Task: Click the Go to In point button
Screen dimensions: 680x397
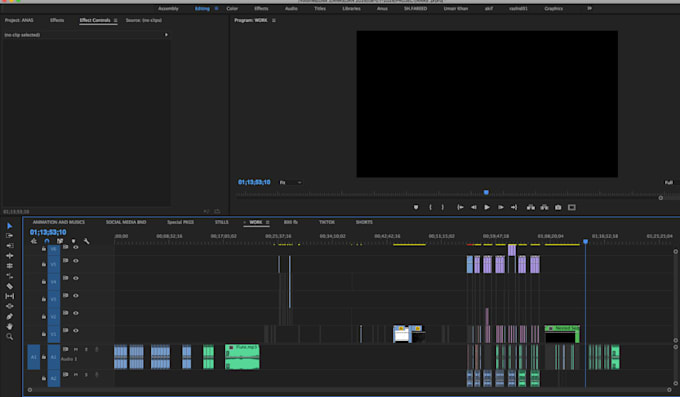Action: pyautogui.click(x=460, y=207)
